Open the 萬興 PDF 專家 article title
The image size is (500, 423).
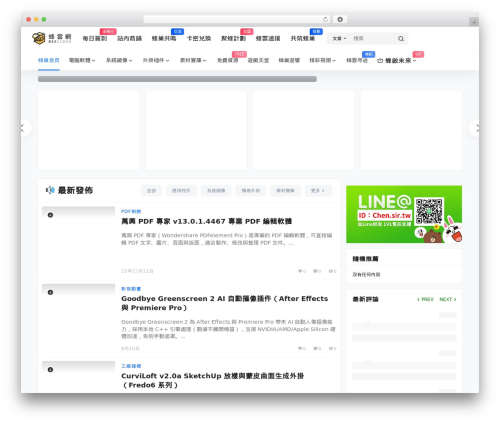207,221
